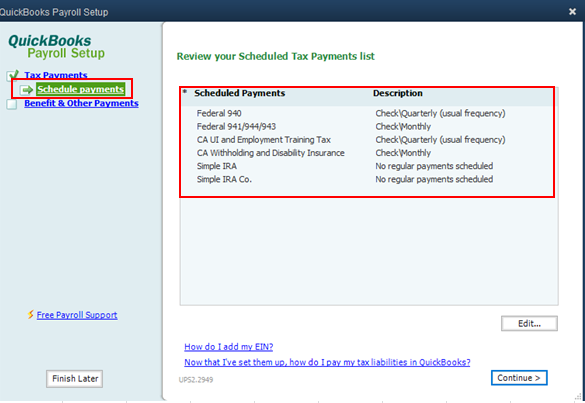Click the lightning bolt icon by Free Payroll Support
Viewport: 585px width, 403px height.
point(31,315)
